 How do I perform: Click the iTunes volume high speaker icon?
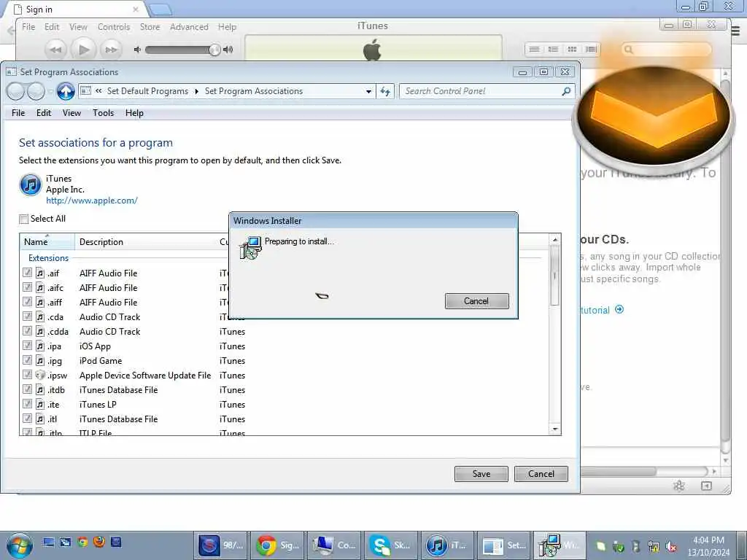228,50
